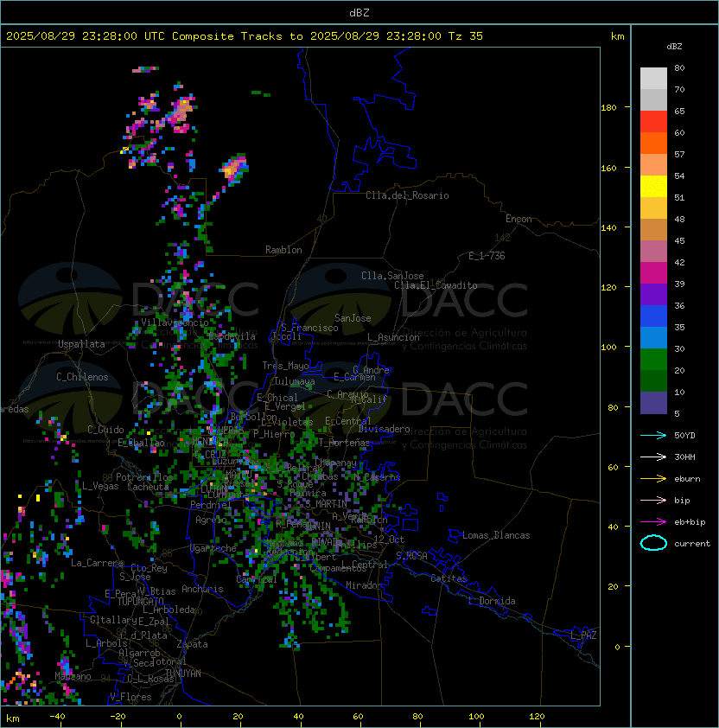Click the 'Tz 35' value in header
This screenshot has width=719, height=728.
point(466,36)
